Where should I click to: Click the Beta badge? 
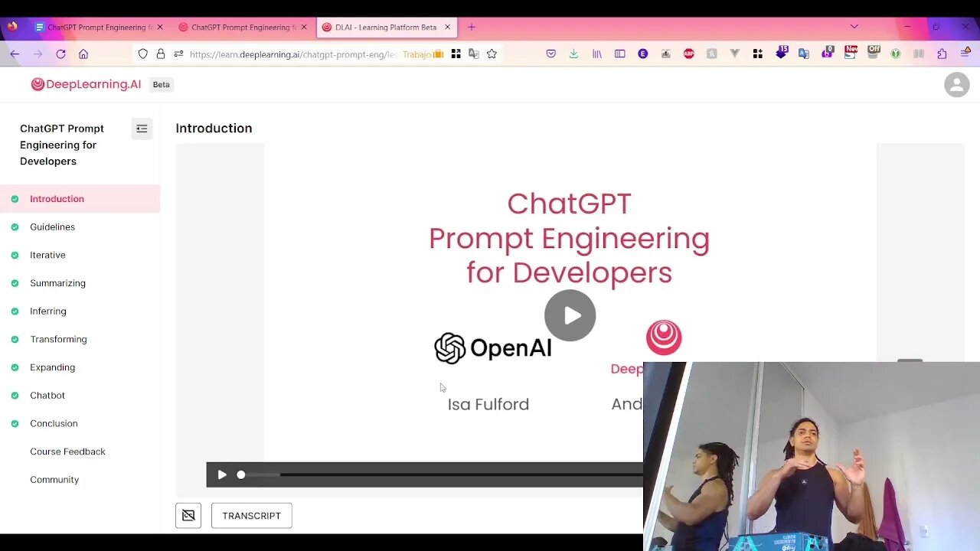coord(161,84)
